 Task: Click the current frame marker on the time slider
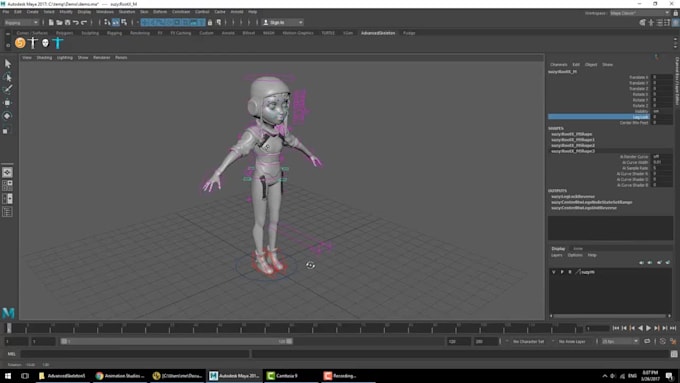pyautogui.click(x=9, y=328)
